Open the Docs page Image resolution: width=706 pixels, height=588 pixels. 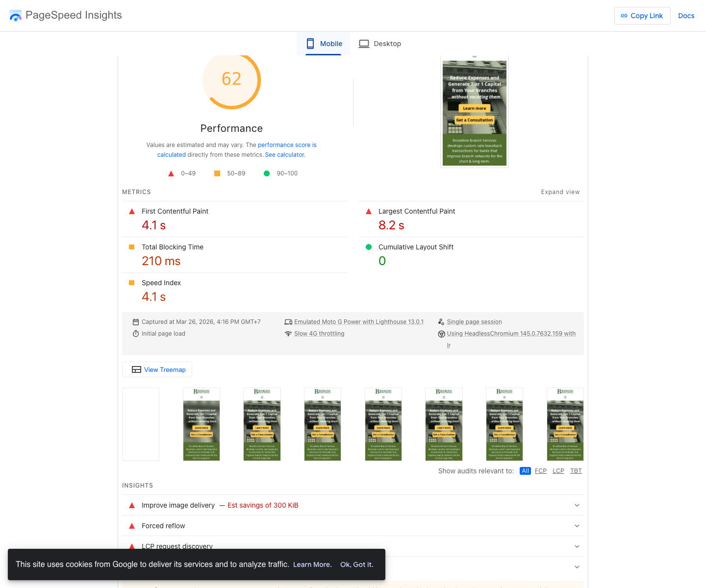686,15
